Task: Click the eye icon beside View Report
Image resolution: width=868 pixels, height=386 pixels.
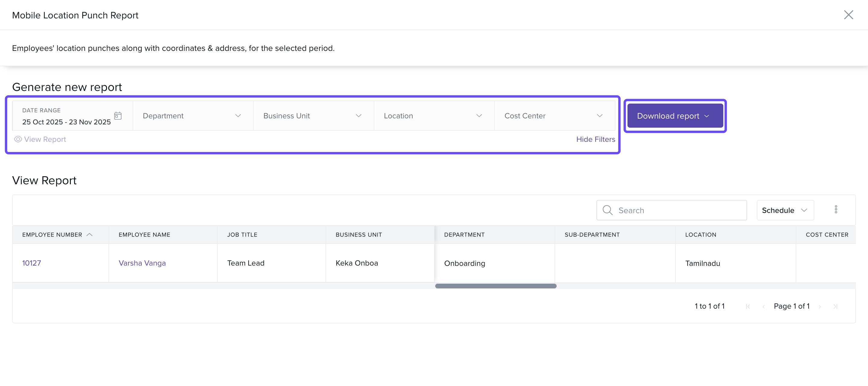Action: click(18, 139)
